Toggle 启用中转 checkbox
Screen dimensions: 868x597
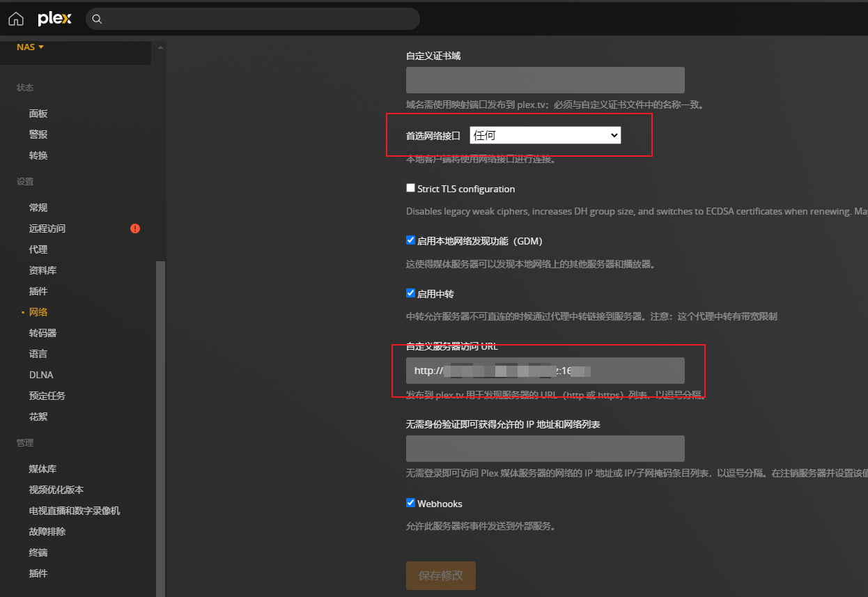pyautogui.click(x=410, y=293)
